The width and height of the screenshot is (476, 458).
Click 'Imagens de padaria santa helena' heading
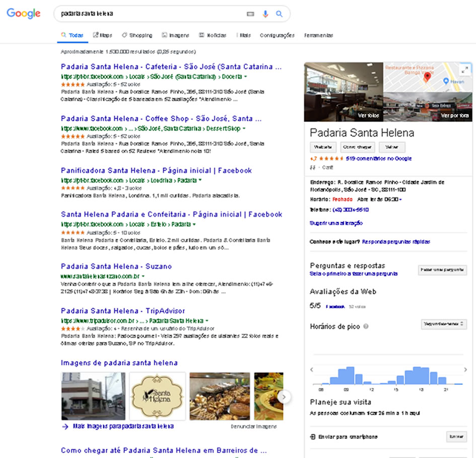pyautogui.click(x=119, y=363)
